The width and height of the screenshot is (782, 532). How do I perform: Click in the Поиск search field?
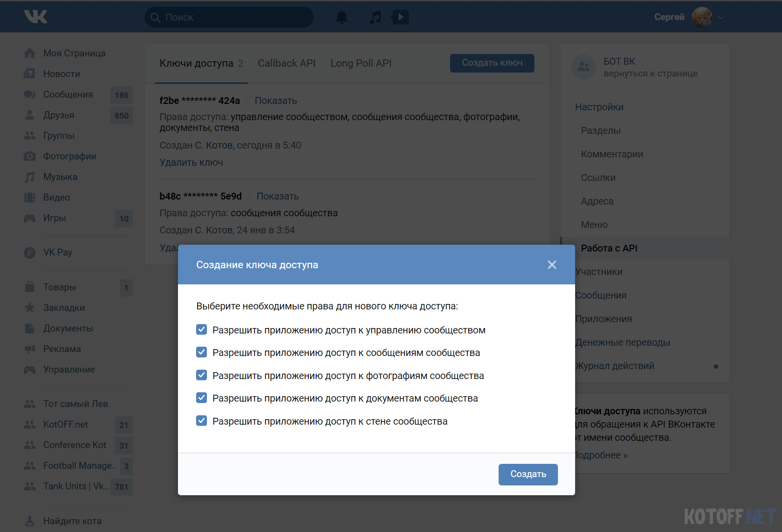pos(235,18)
